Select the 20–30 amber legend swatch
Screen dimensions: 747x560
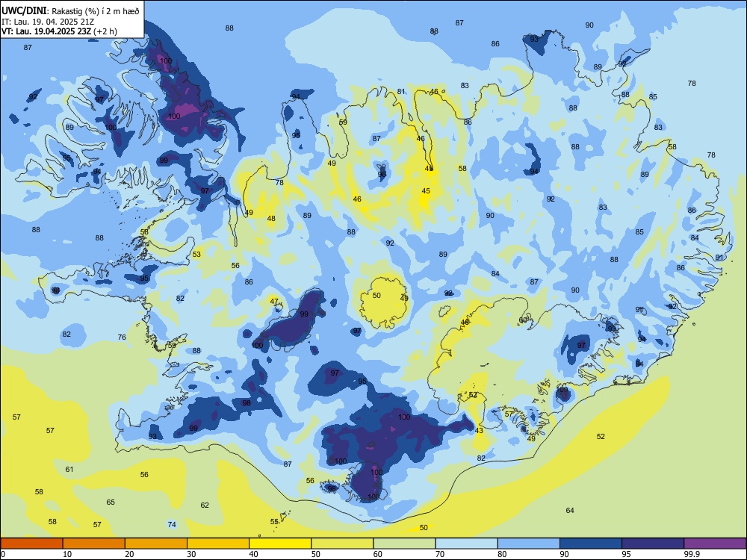pyautogui.click(x=156, y=544)
